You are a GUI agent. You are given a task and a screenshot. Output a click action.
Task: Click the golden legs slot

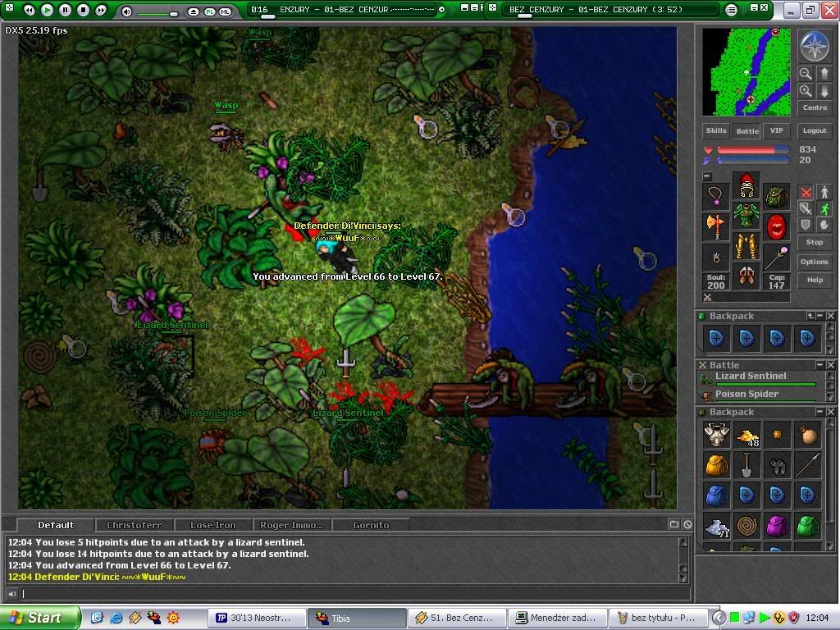tap(746, 245)
